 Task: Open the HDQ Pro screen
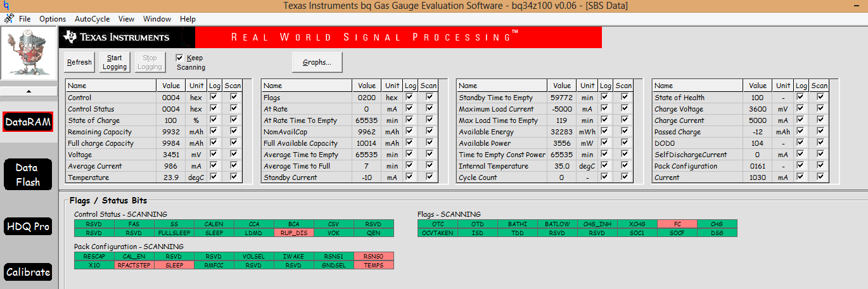coord(29,226)
